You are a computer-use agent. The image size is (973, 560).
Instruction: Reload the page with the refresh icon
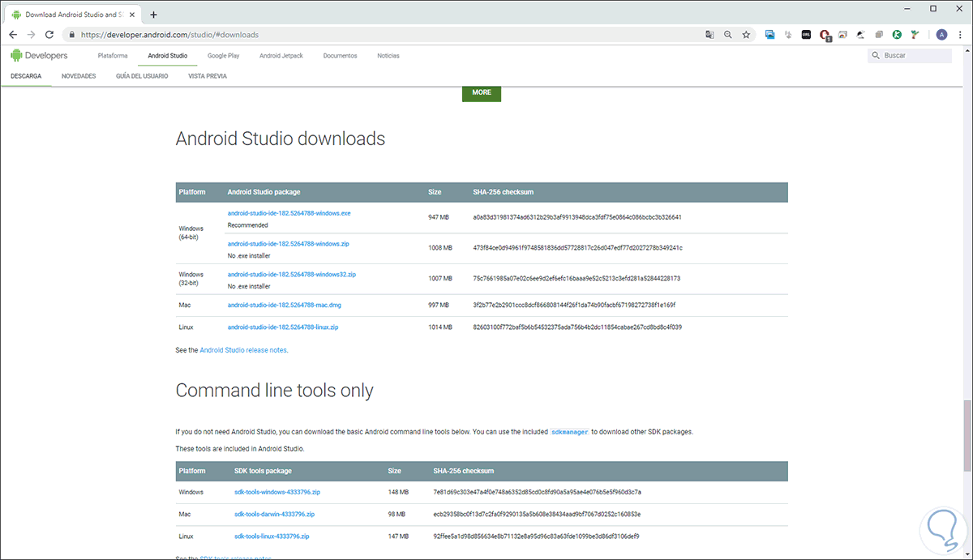tap(49, 35)
